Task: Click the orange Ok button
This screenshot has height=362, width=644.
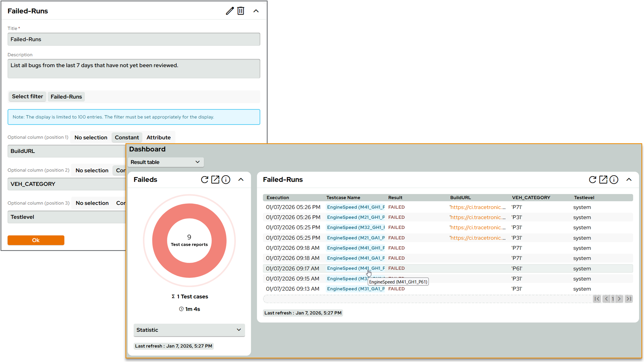Action: [36, 240]
